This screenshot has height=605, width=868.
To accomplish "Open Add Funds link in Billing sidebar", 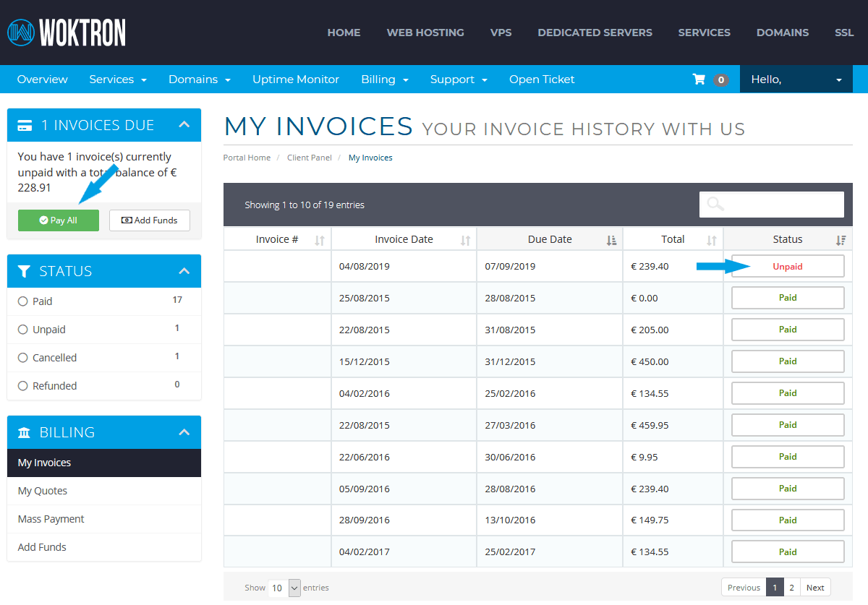I will point(104,547).
